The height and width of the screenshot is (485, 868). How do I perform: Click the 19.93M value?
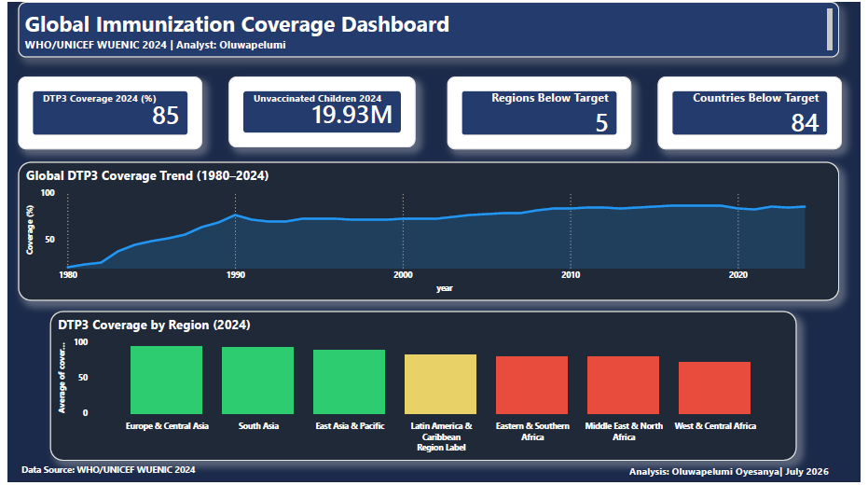pos(351,115)
